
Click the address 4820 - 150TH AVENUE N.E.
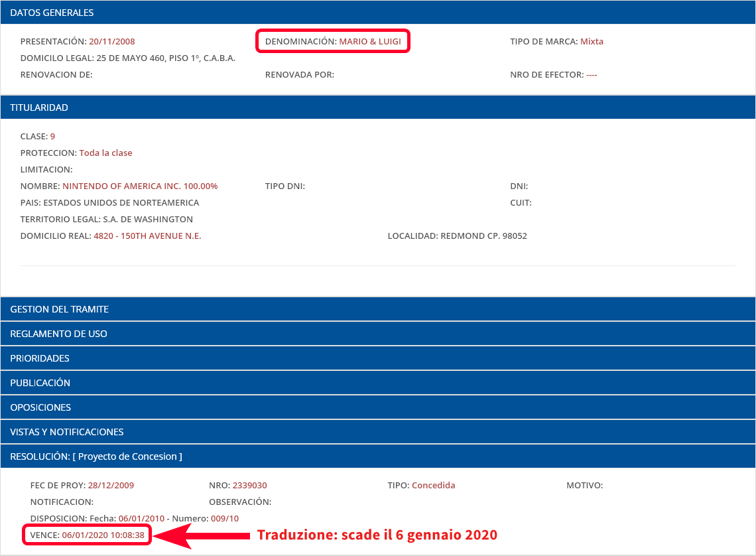[x=147, y=236]
